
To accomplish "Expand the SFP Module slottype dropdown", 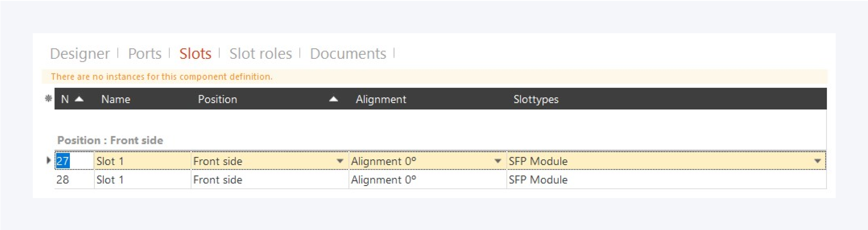I will click(818, 161).
